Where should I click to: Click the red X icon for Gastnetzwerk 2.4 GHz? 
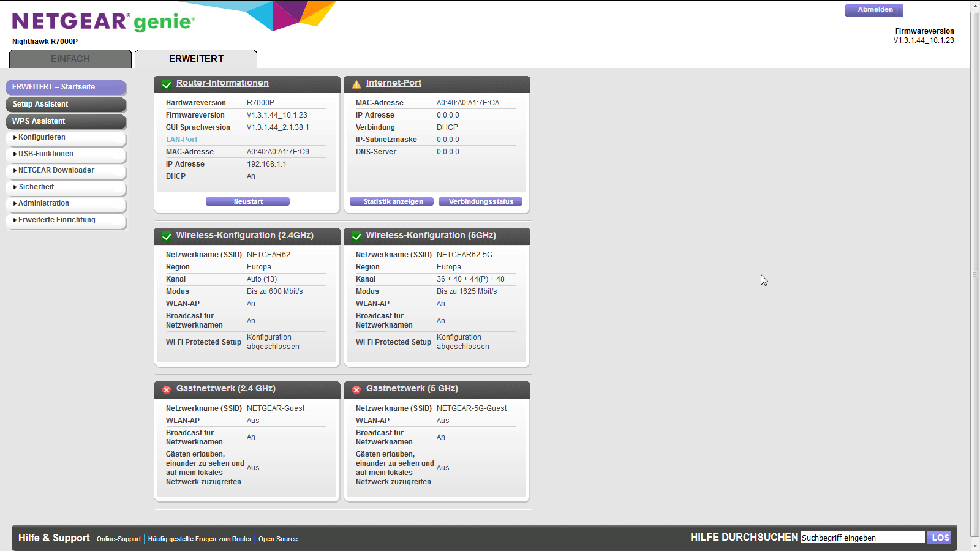pyautogui.click(x=167, y=389)
